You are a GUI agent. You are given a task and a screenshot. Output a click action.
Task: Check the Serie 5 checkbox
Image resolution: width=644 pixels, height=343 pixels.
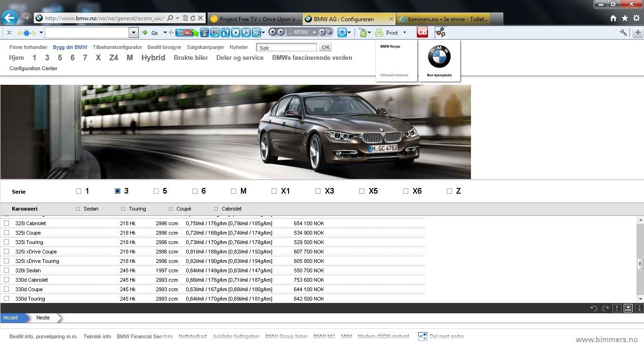tap(156, 191)
